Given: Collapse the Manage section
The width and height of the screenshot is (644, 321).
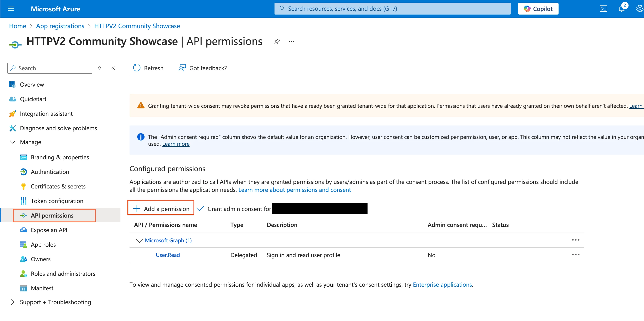Looking at the screenshot, I should click(x=12, y=142).
